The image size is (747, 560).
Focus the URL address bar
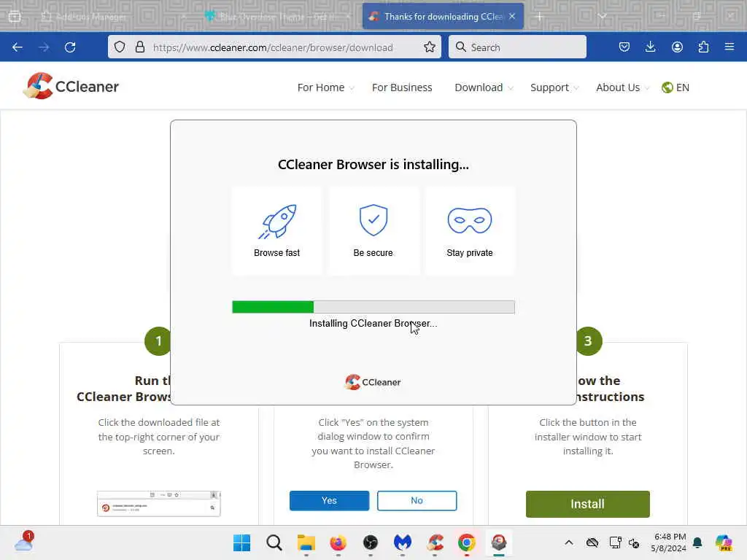(274, 47)
